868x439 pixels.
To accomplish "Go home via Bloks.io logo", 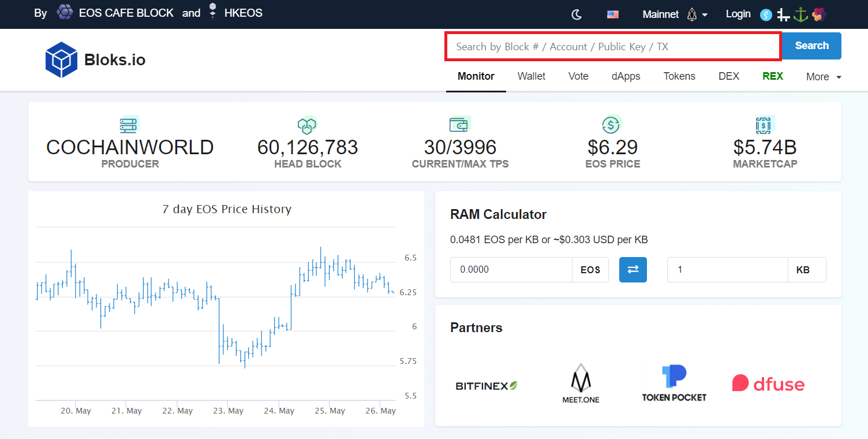I will coord(95,59).
